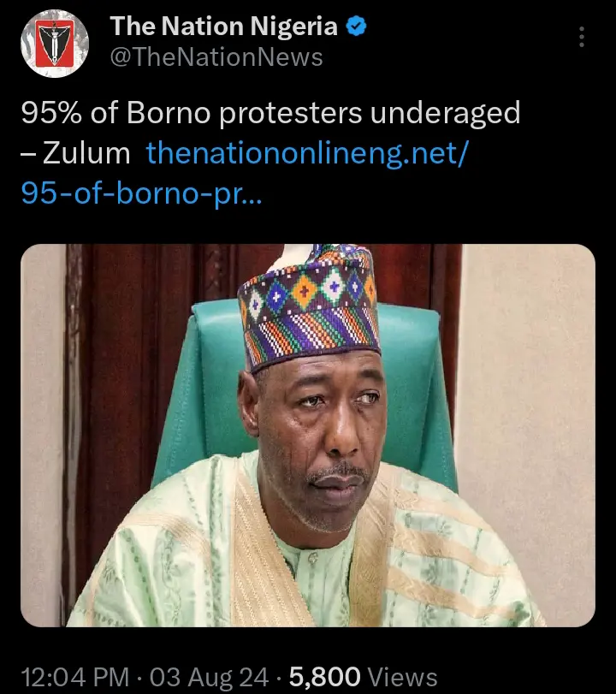
Task: Click the colorful patterned cap in the photo
Action: [308, 304]
